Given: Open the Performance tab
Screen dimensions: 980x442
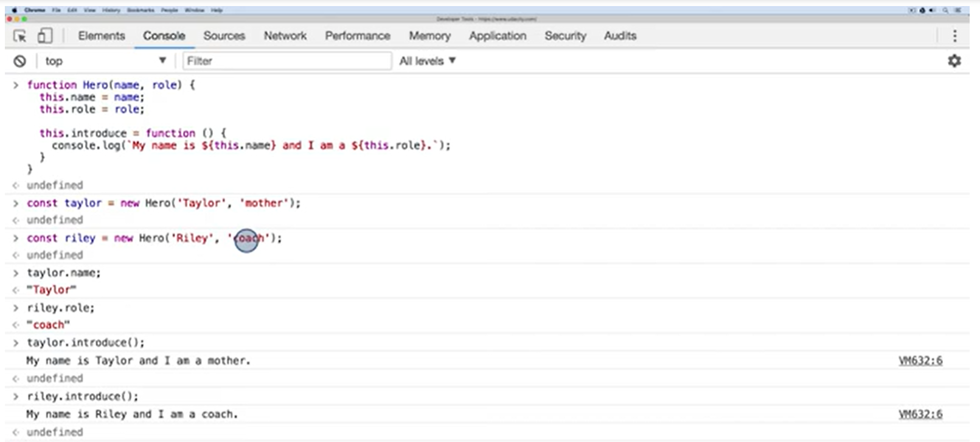Looking at the screenshot, I should coord(358,36).
